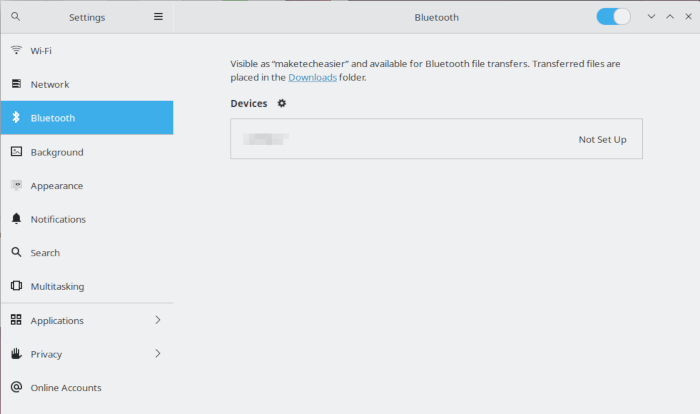The width and height of the screenshot is (700, 414).
Task: Click the Appearance monitor icon
Action: click(16, 185)
